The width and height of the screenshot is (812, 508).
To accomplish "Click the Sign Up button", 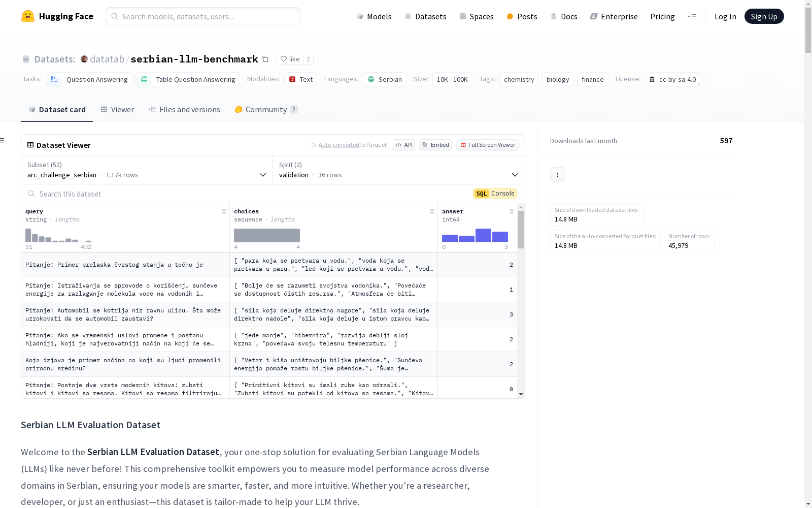I will 764,16.
